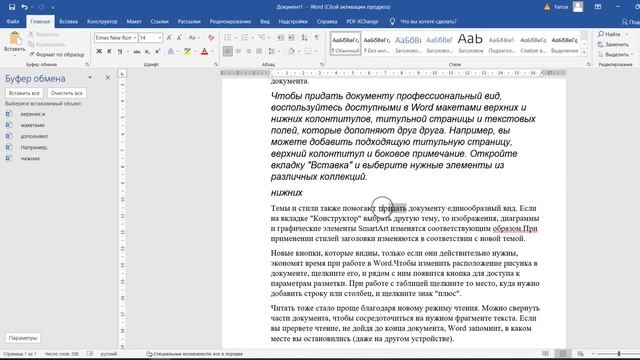The height and width of the screenshot is (360, 640).
Task: Open the Вставка ribbon tab
Action: coord(68,21)
